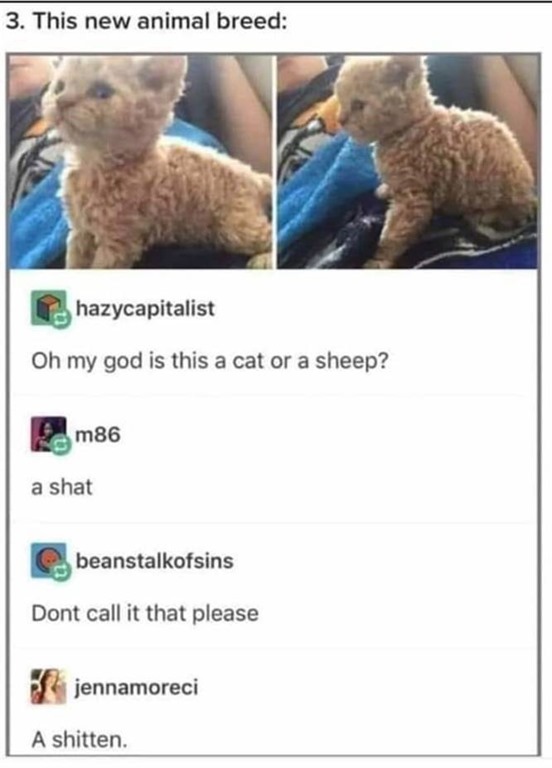Select the 'Oh my god is this a cat or a sheep?' comment
The image size is (552, 768).
[x=210, y=361]
